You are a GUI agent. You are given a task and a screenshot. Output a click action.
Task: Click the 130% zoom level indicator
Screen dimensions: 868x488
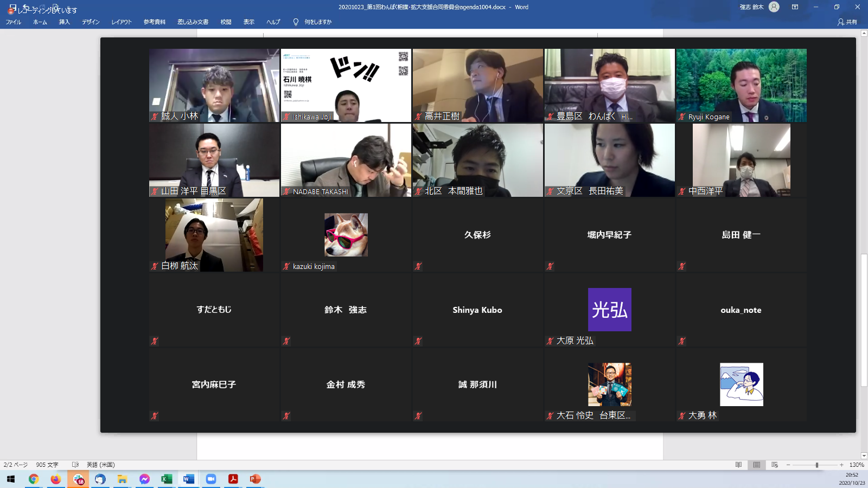857,465
